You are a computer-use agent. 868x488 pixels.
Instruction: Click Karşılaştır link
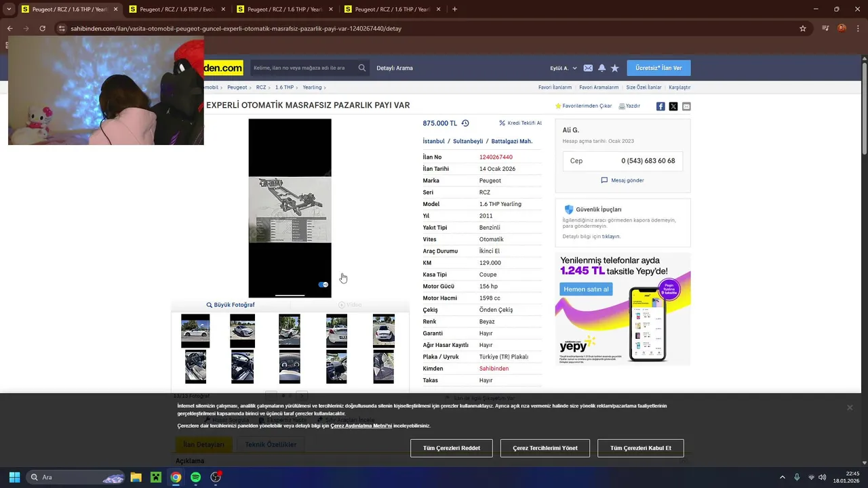pyautogui.click(x=679, y=87)
